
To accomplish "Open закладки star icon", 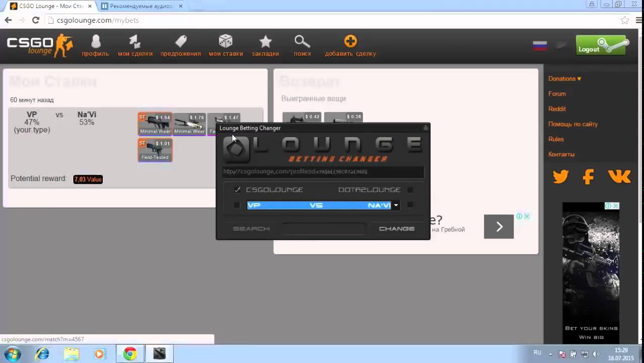I will click(x=265, y=41).
